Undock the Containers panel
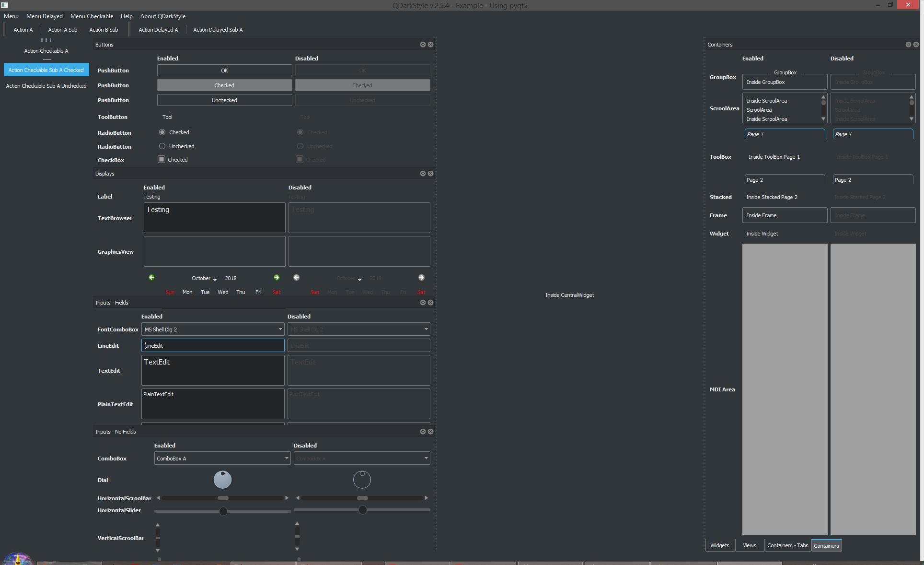924x565 pixels. [x=908, y=45]
